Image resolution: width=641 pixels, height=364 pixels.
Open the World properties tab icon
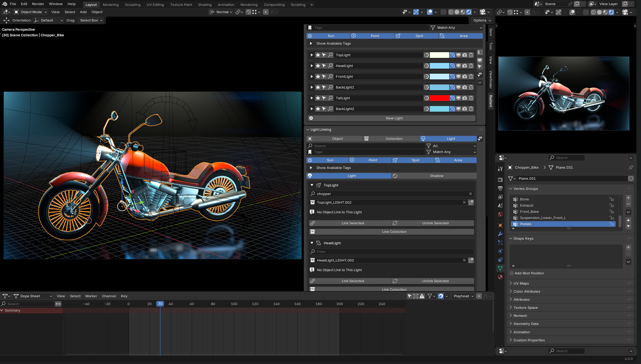tap(500, 214)
